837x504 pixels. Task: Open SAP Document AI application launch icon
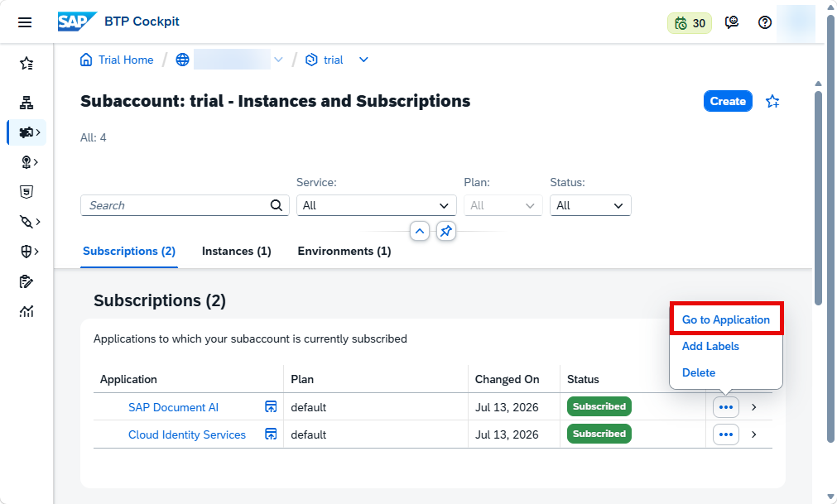tap(272, 407)
